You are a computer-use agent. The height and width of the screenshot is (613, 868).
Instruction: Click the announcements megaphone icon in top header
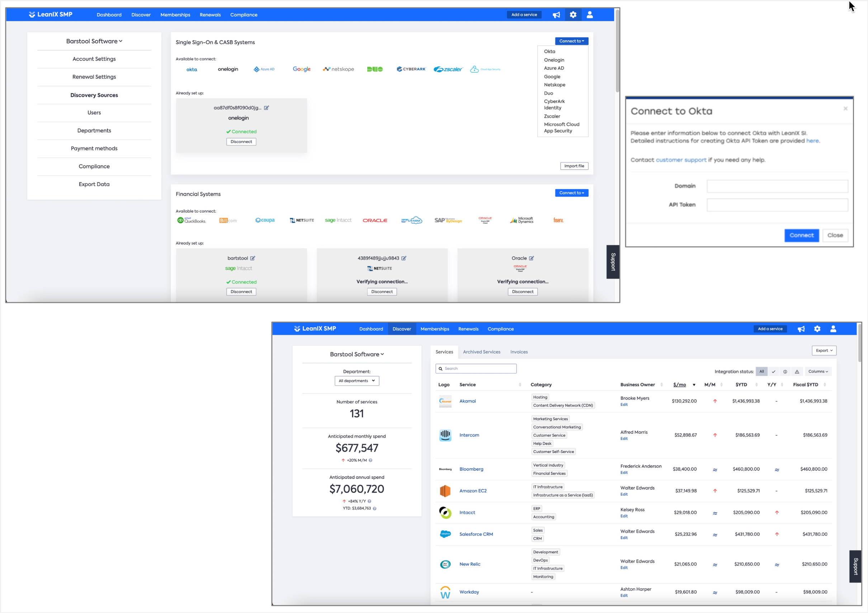pyautogui.click(x=556, y=15)
